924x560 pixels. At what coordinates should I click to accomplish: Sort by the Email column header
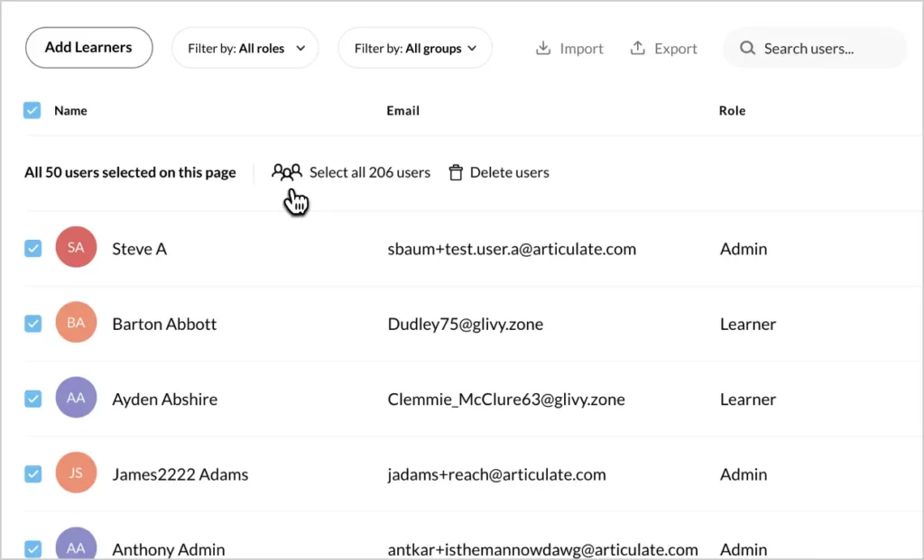point(402,111)
